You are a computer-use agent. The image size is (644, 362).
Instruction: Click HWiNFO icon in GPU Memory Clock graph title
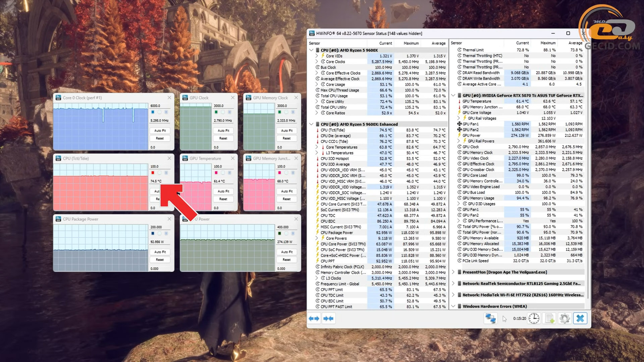[248, 98]
